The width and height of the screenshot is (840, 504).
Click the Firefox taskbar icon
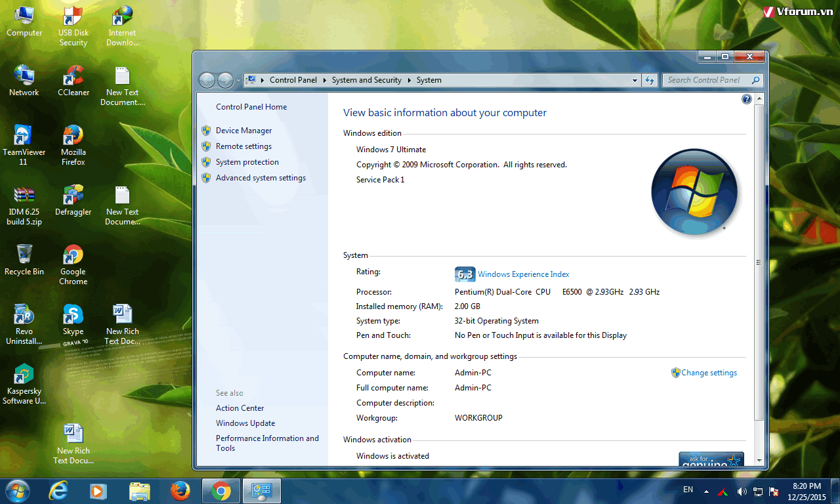click(180, 491)
